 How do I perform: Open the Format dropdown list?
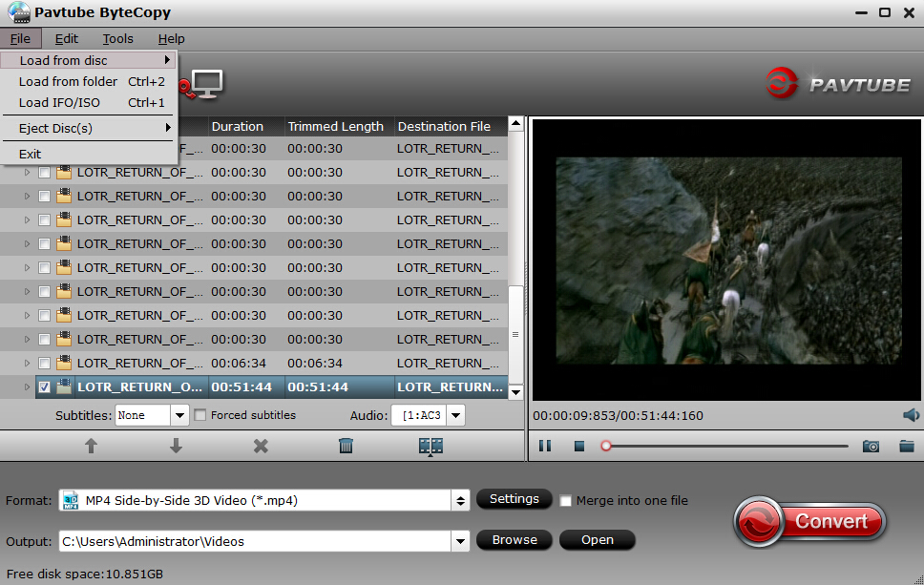point(460,501)
